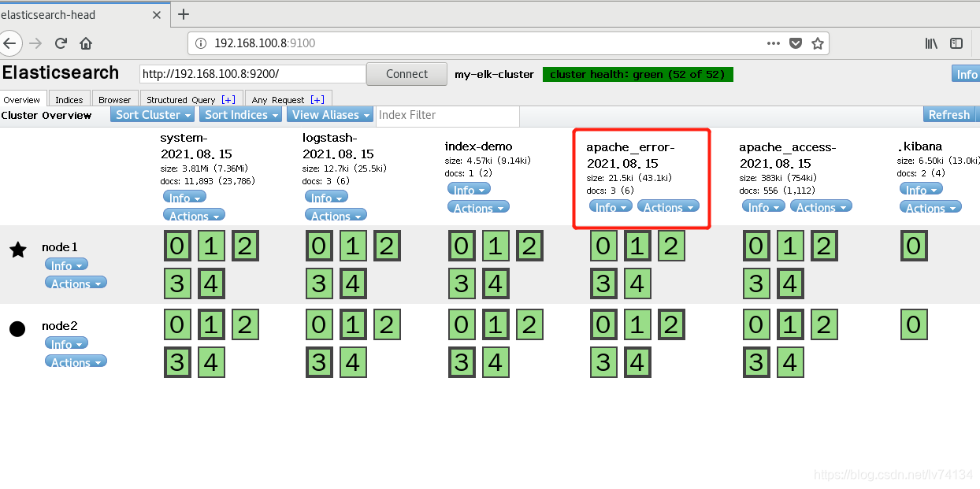
Task: Open the Sort Indices dropdown
Action: pos(241,115)
